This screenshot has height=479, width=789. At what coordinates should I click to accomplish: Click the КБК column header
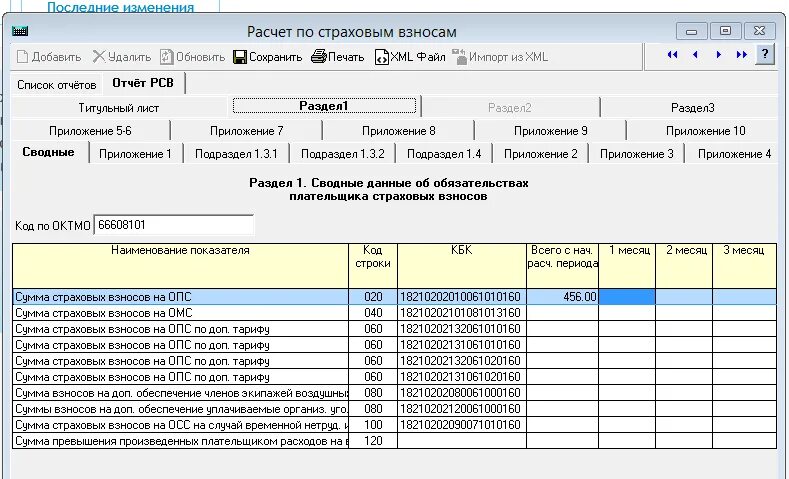coord(461,266)
